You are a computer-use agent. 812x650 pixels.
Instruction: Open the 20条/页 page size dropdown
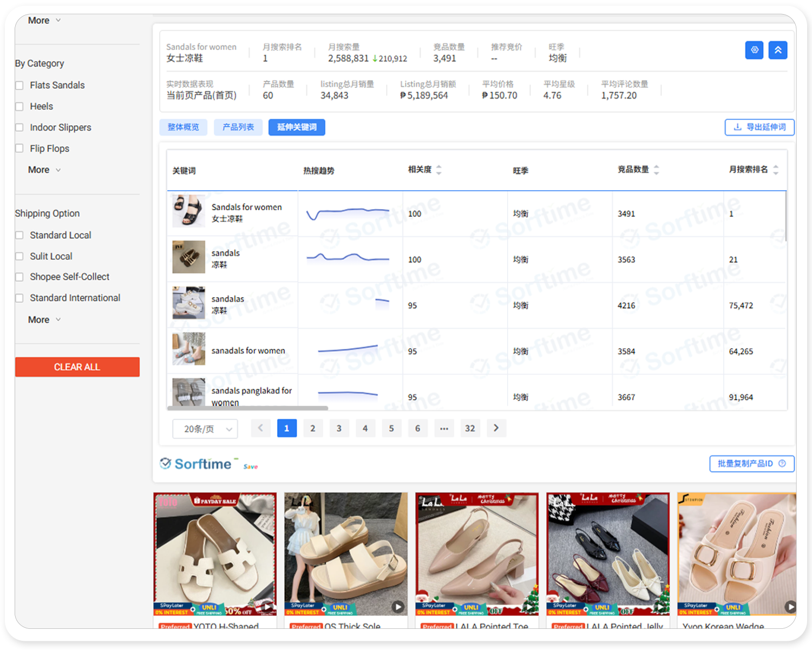pos(205,428)
